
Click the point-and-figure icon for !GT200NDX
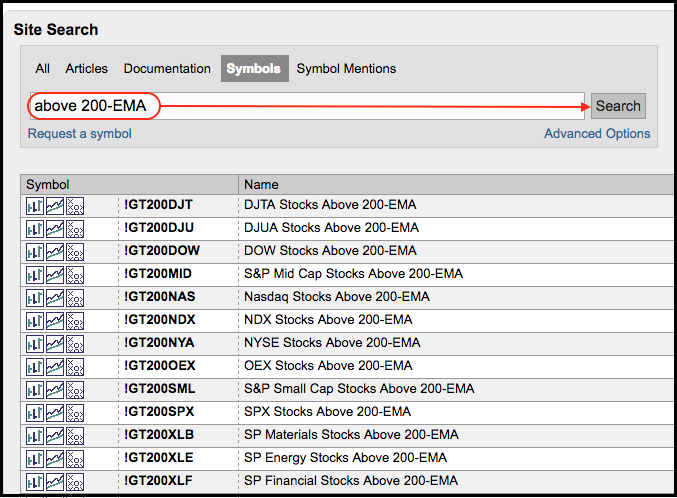74,320
